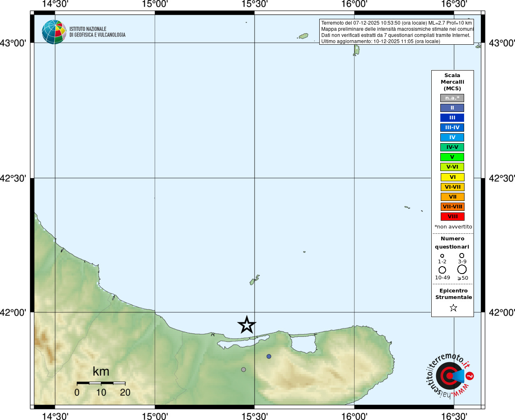Click the '10' mark on the scale bar
Screen dimensions: 515x420
[x=101, y=393]
